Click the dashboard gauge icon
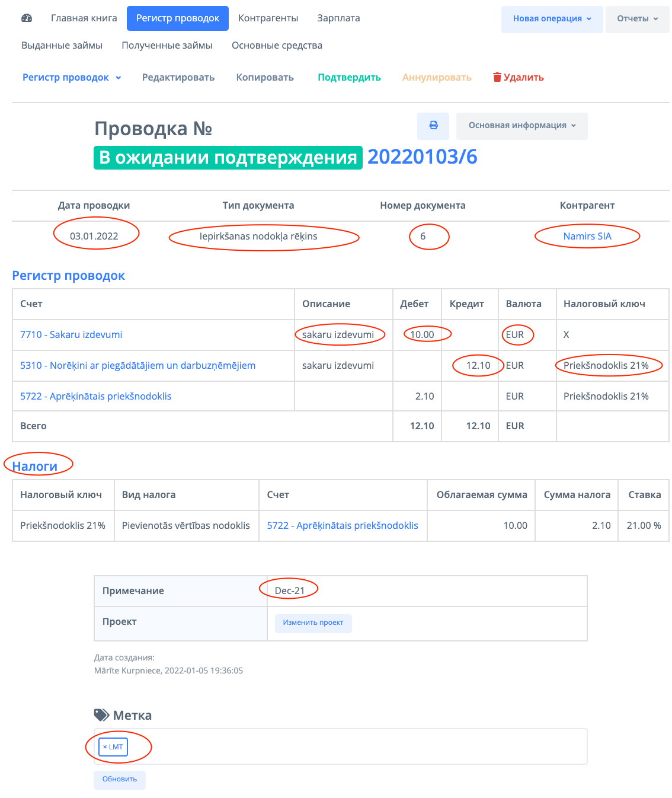Viewport: 672px width, 798px height. coord(27,18)
